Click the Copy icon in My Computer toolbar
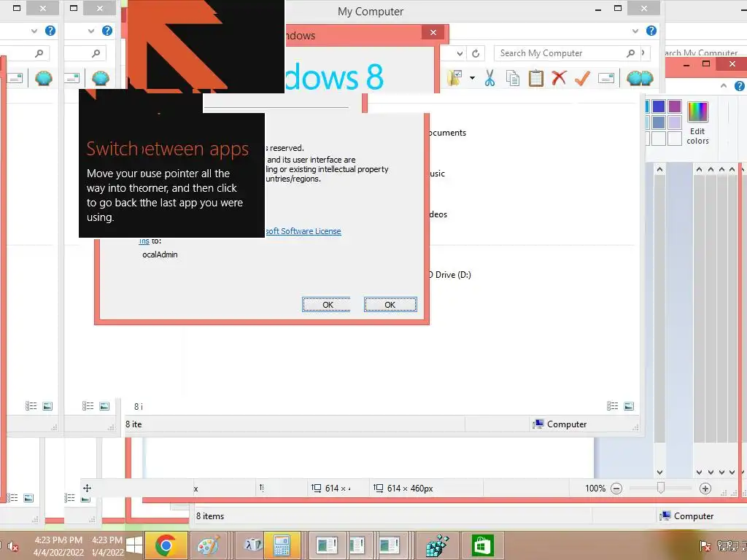Image resolution: width=747 pixels, height=560 pixels. 513,78
